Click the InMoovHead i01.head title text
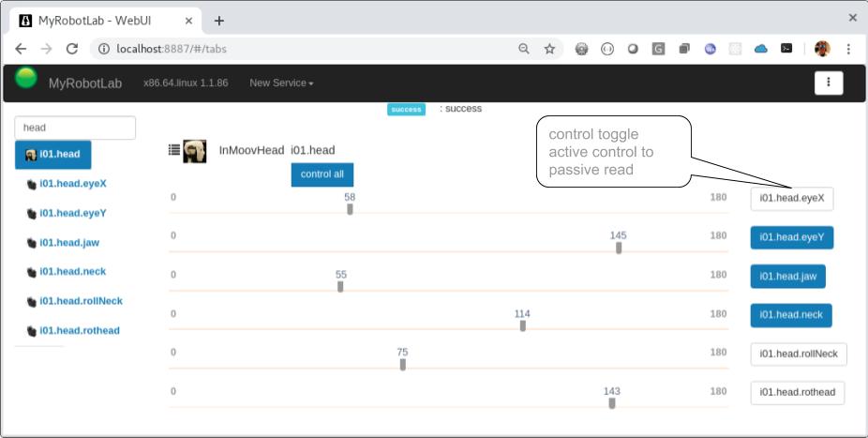The height and width of the screenshot is (438, 868). click(277, 150)
